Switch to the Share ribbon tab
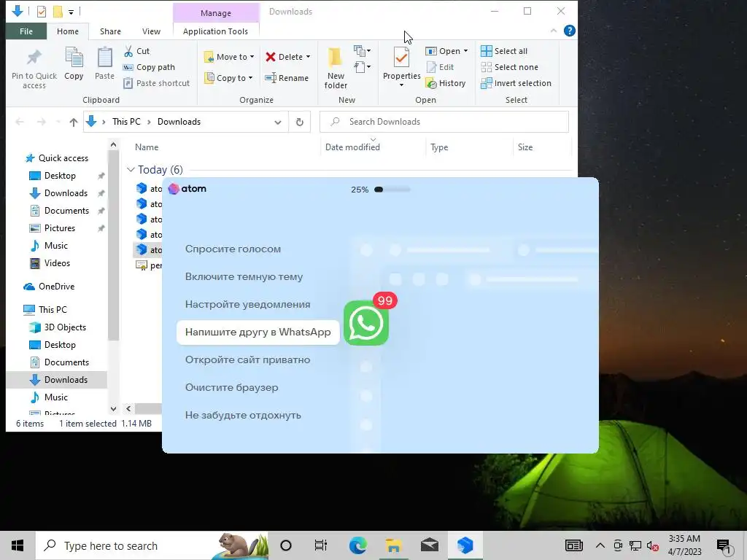This screenshot has height=560, width=747. (x=110, y=31)
